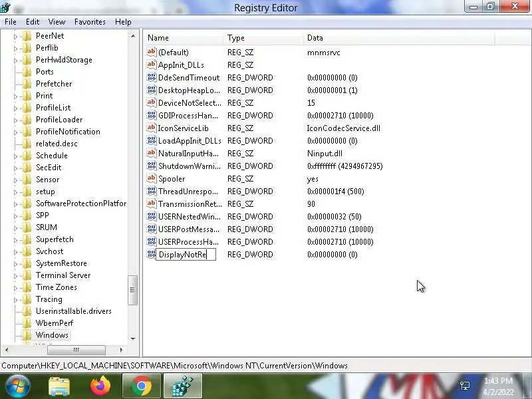
Task: Click the DdeSendTimeout DWORD value icon
Action: point(152,77)
